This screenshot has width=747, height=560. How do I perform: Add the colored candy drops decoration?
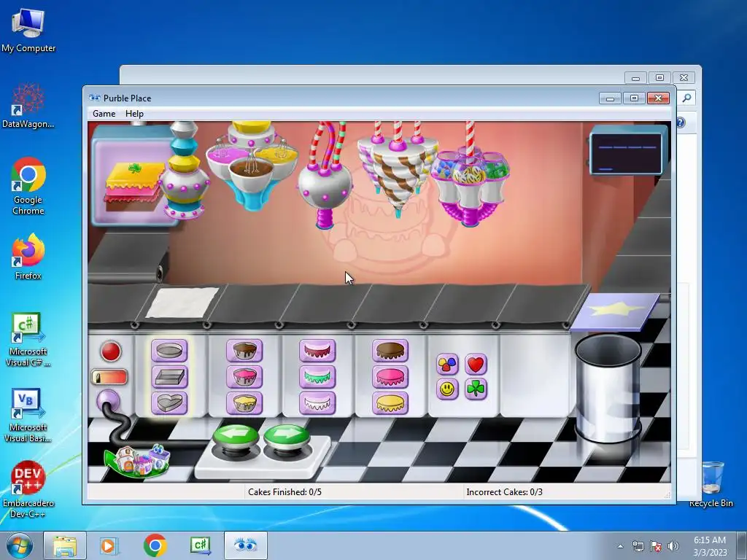447,365
